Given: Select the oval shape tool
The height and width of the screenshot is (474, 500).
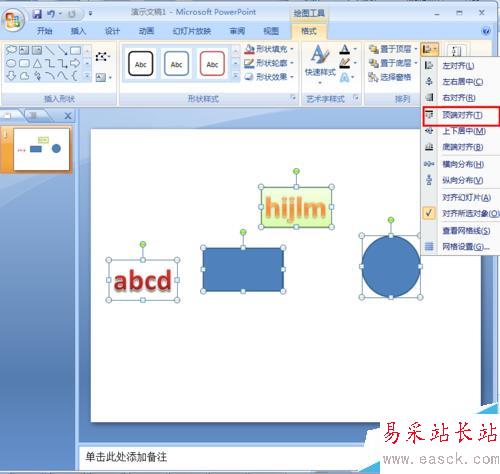Looking at the screenshot, I should [x=11, y=63].
